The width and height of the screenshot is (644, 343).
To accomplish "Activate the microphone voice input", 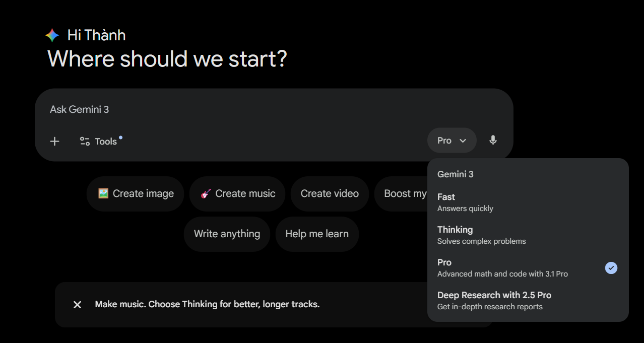I will tap(493, 141).
